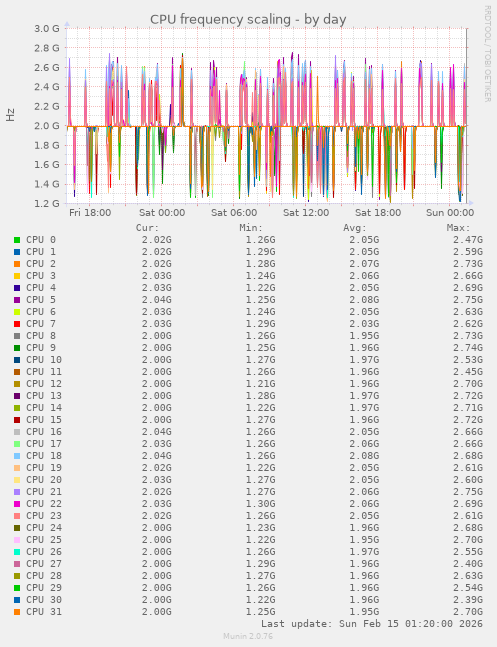Click the 'Fri 18:00' time axis label

point(90,213)
